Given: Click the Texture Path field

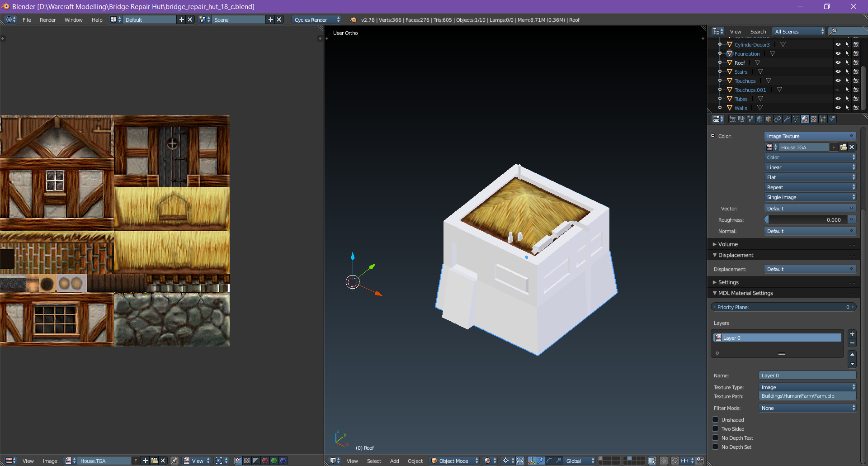Looking at the screenshot, I should coord(807,396).
